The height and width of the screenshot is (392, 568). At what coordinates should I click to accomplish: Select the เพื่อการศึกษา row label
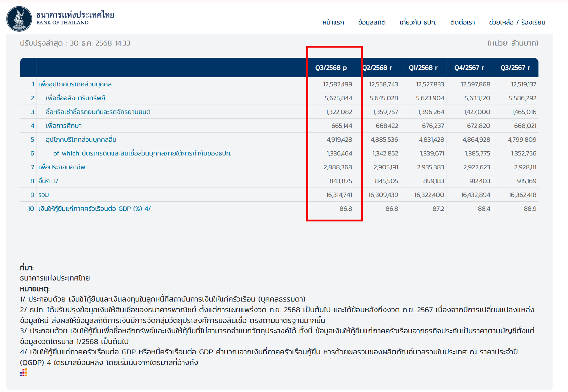[x=64, y=126]
